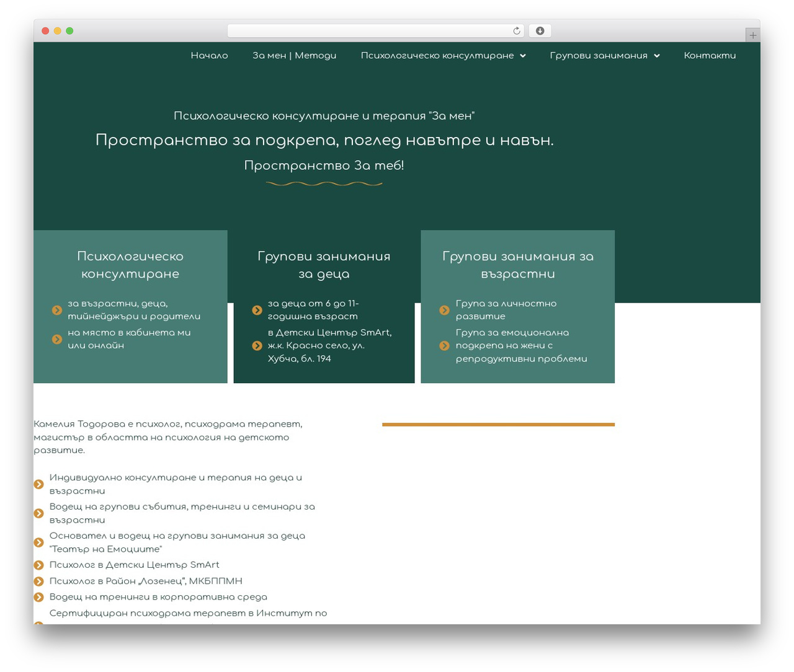Click arrow icon beside 'Група за емоционална подкрепа'
Screen dimensions: 794x672
444,345
